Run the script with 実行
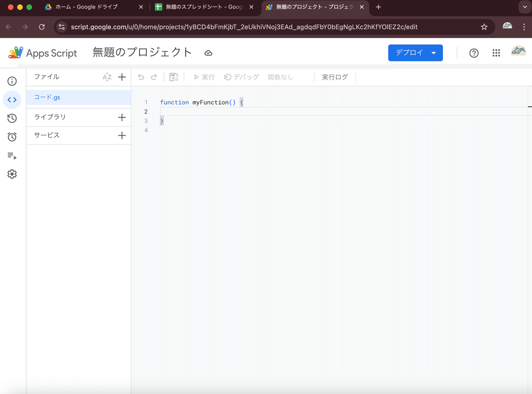This screenshot has width=532, height=394. pos(203,76)
